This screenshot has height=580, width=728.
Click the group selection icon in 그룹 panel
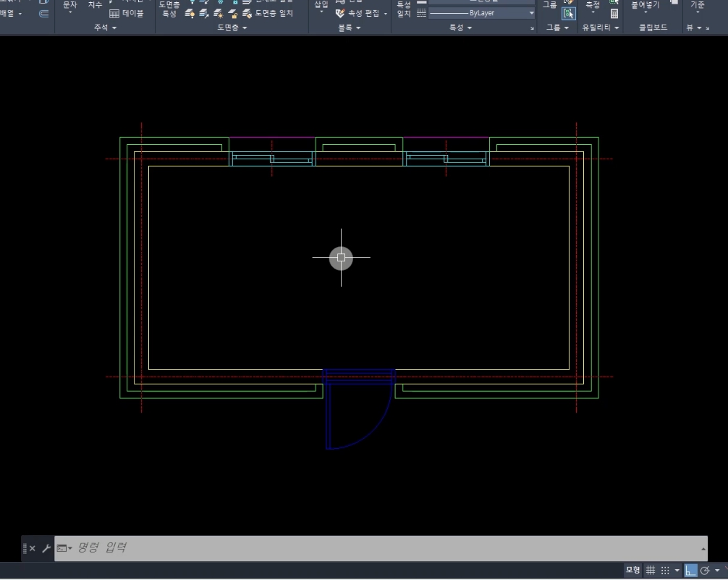click(x=570, y=14)
